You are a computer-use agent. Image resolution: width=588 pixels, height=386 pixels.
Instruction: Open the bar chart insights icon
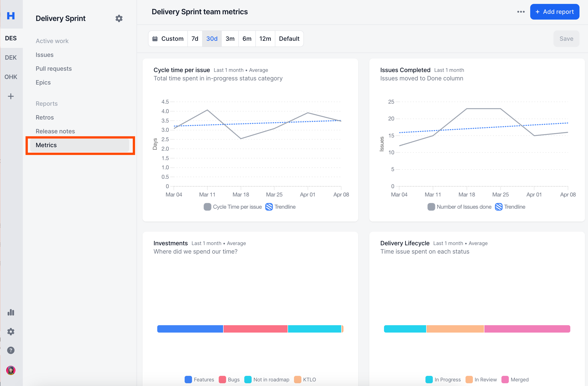[11, 312]
